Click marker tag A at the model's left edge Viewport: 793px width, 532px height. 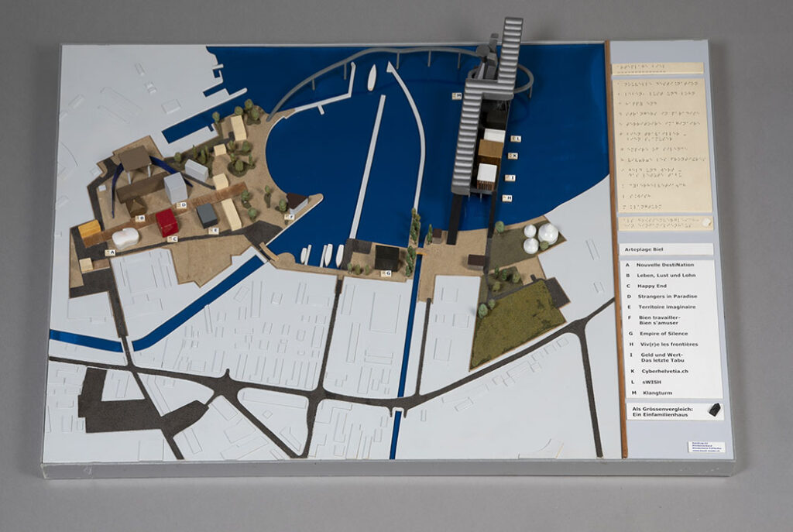click(x=110, y=252)
